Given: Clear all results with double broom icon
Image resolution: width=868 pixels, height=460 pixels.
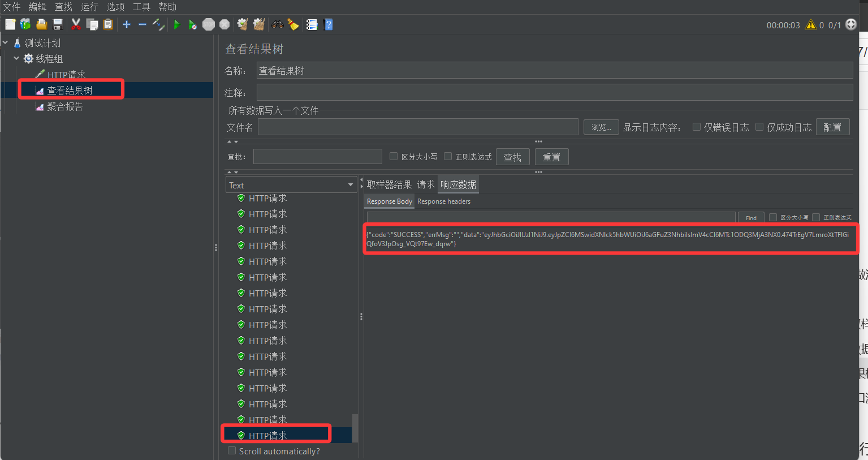Looking at the screenshot, I should [259, 24].
